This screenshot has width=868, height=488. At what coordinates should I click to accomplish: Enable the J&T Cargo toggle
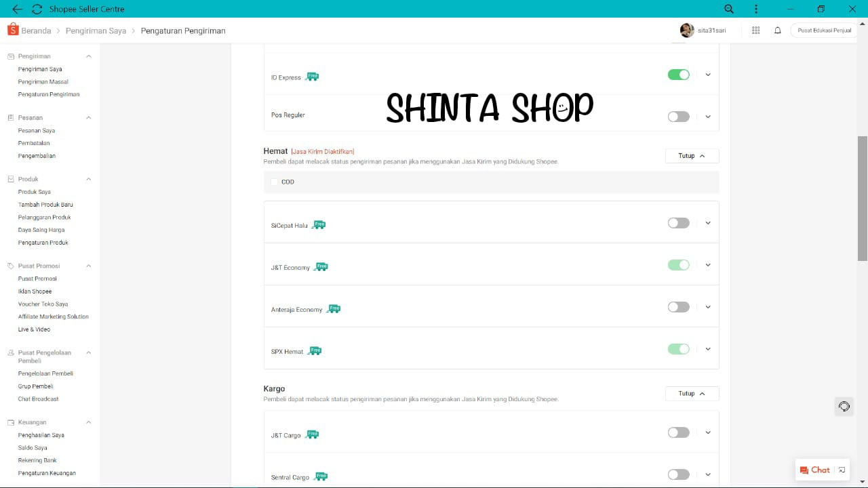pos(679,432)
